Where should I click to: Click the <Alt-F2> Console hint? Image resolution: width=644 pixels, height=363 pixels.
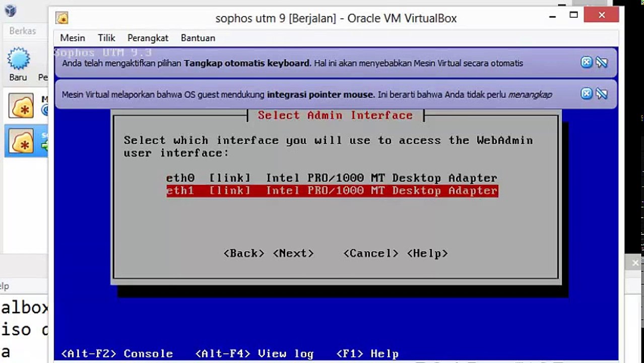(117, 353)
